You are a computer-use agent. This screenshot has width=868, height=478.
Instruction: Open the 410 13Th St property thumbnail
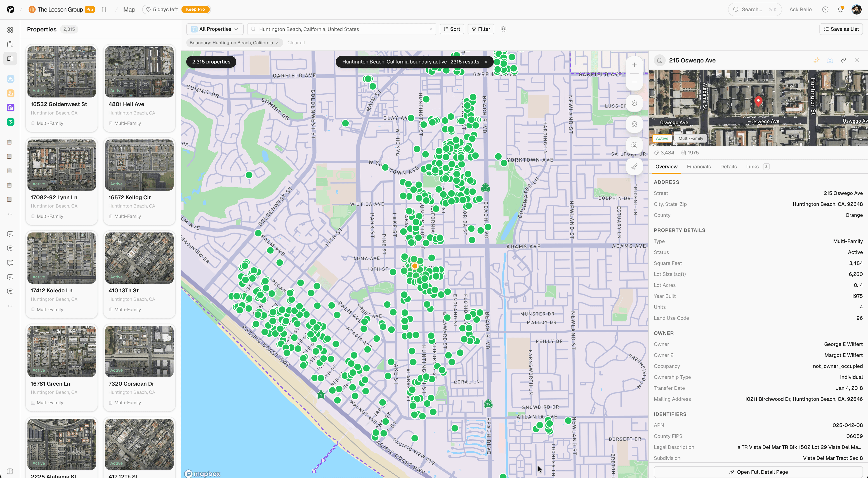(139, 258)
